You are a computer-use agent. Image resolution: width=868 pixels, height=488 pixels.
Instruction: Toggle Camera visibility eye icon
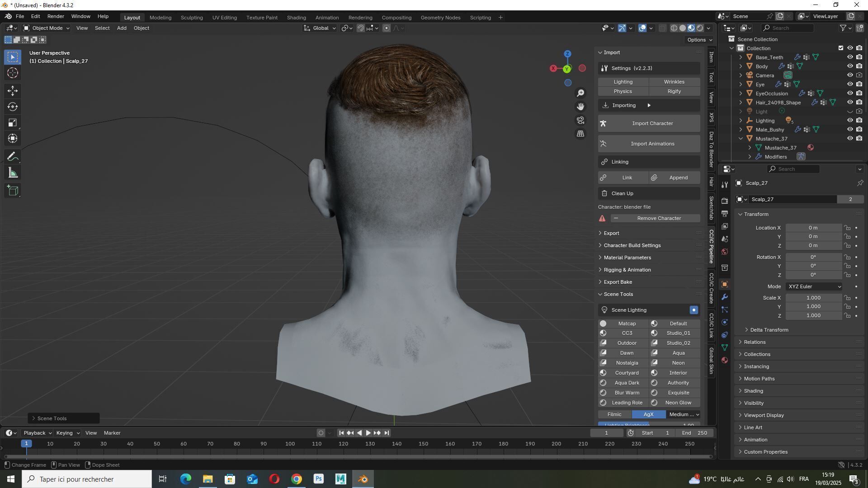(x=850, y=75)
